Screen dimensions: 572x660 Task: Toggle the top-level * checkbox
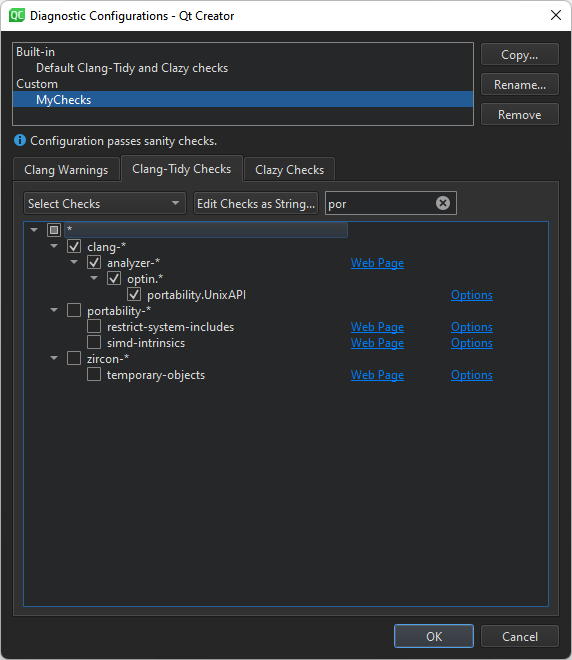pyautogui.click(x=54, y=230)
